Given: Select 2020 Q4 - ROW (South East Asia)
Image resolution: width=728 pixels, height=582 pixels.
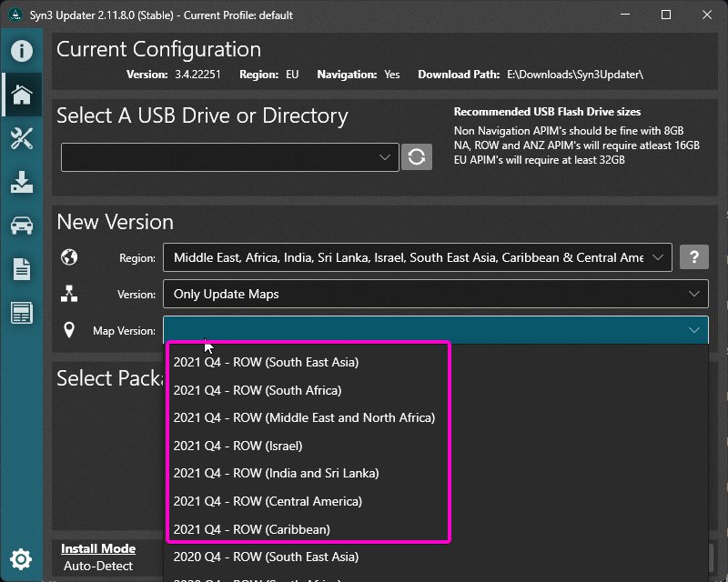Looking at the screenshot, I should (x=436, y=557).
